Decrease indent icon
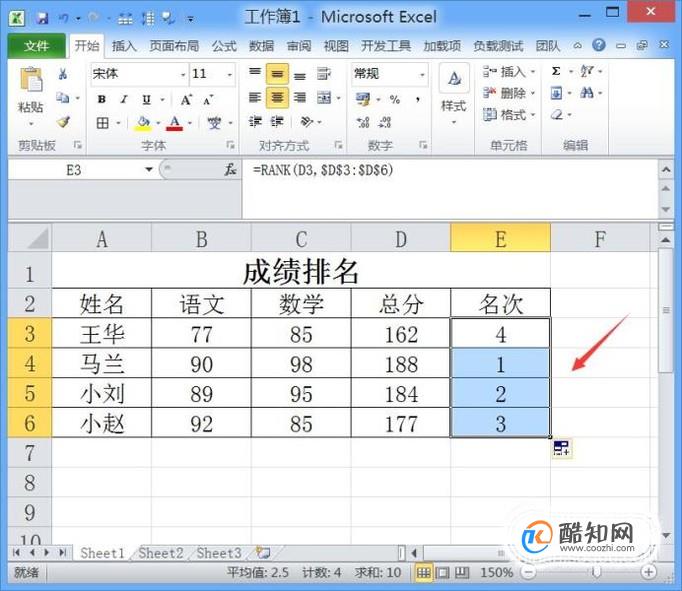 point(255,122)
